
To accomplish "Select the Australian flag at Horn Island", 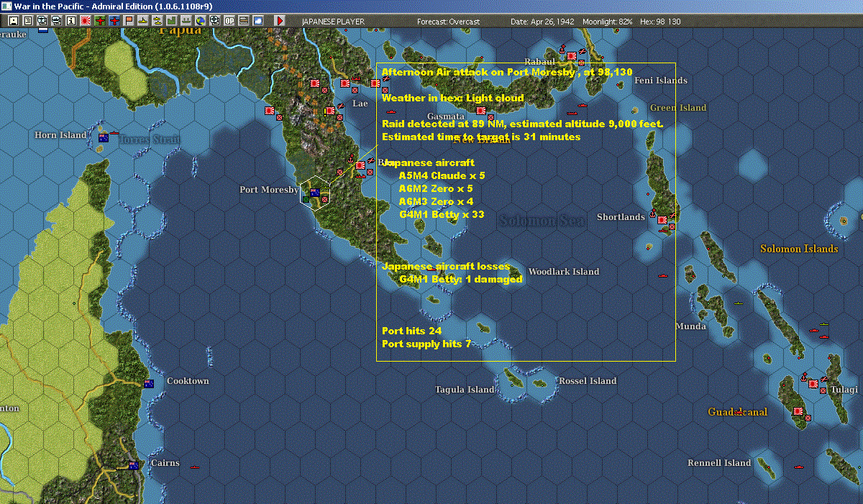I will [x=103, y=138].
